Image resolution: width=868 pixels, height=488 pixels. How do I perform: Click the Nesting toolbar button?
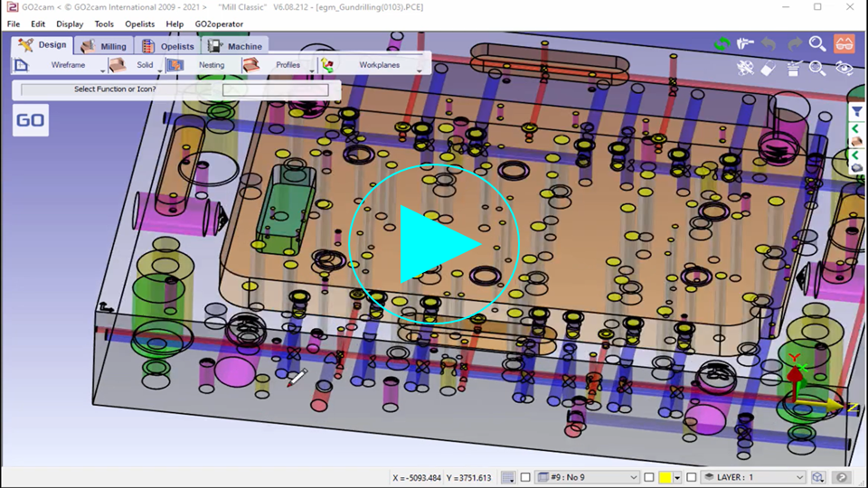point(211,65)
